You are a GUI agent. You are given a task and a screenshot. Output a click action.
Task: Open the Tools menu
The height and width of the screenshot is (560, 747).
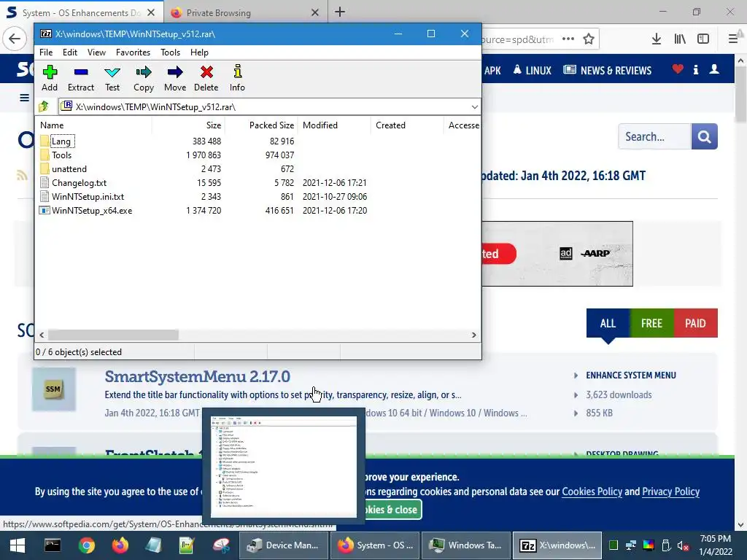click(170, 52)
